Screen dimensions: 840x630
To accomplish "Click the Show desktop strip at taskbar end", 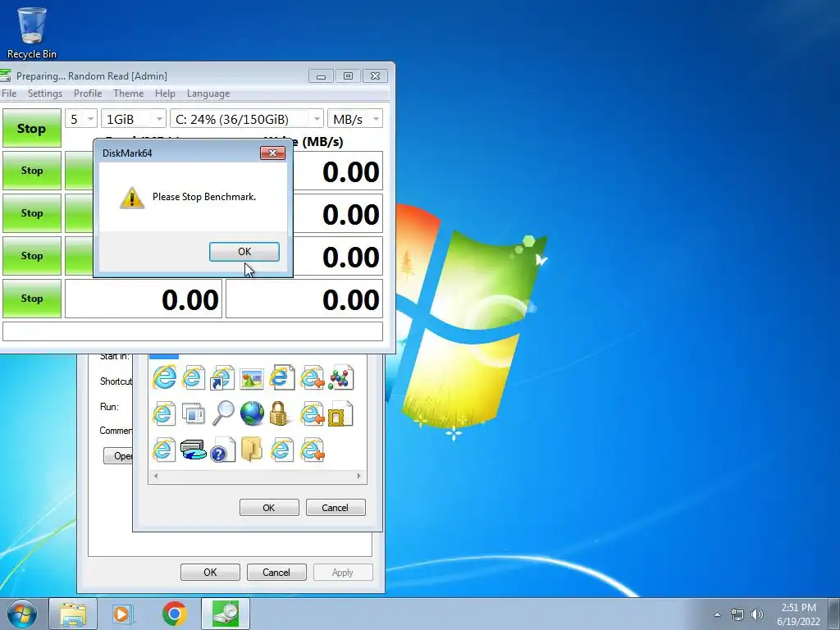I will (x=834, y=614).
